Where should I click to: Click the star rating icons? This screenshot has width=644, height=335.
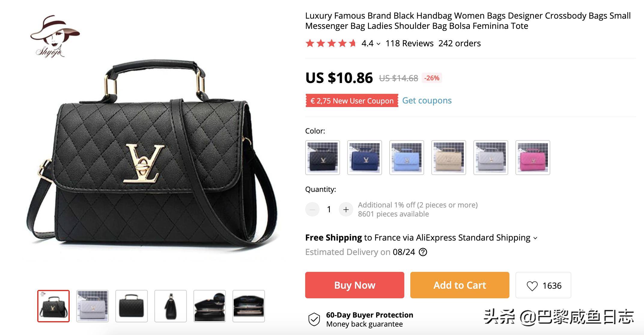(x=331, y=43)
